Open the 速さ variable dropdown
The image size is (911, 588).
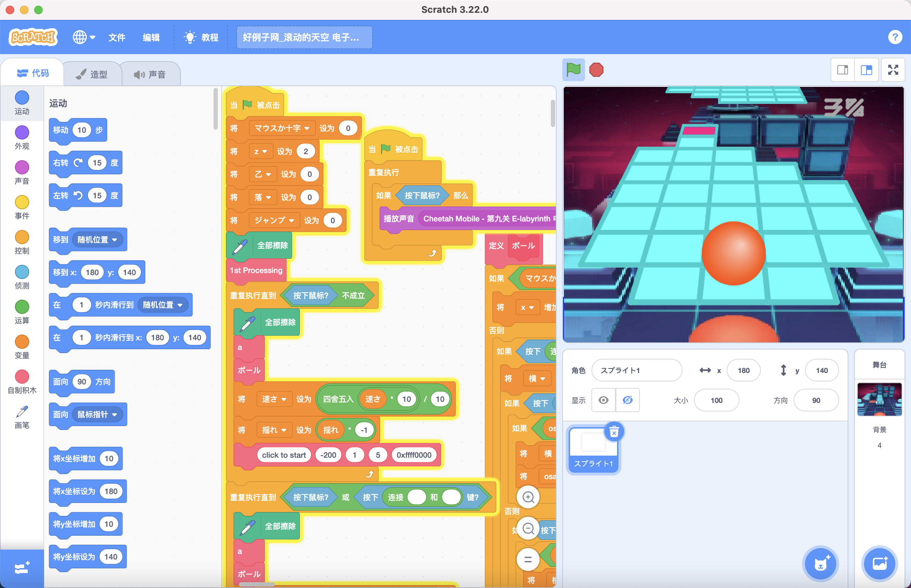274,399
